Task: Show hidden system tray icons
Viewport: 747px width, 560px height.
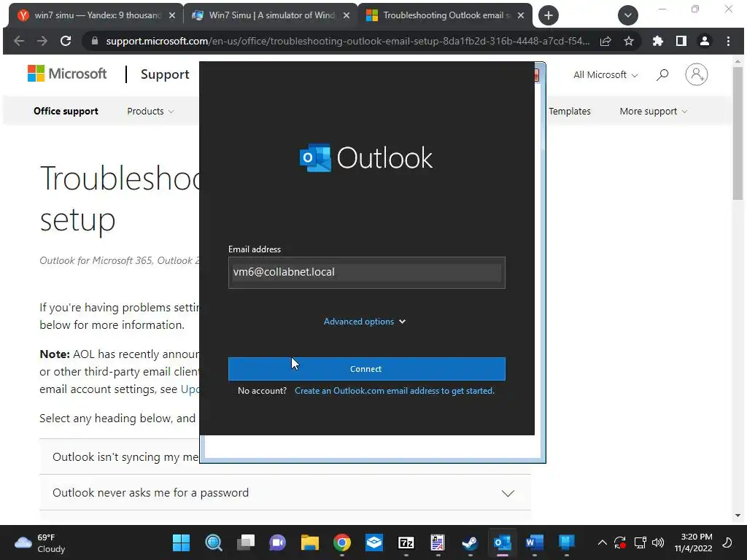Action: 602,542
